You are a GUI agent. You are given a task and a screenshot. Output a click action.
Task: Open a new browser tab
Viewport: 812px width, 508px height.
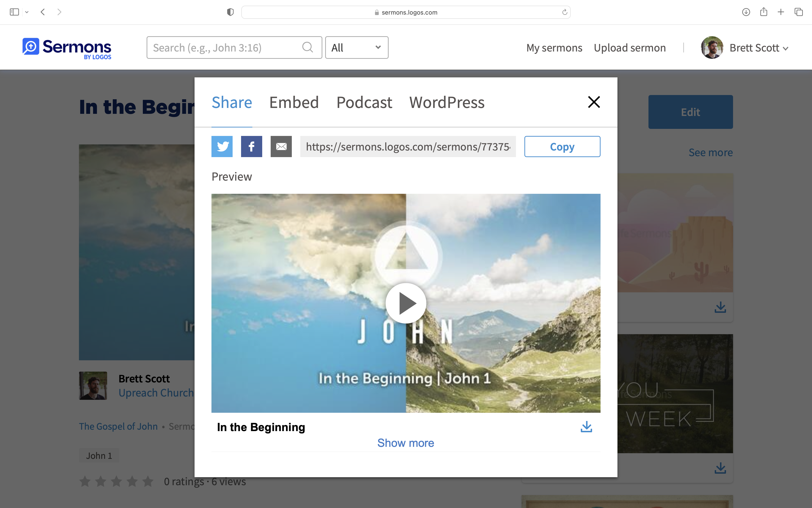pyautogui.click(x=781, y=12)
